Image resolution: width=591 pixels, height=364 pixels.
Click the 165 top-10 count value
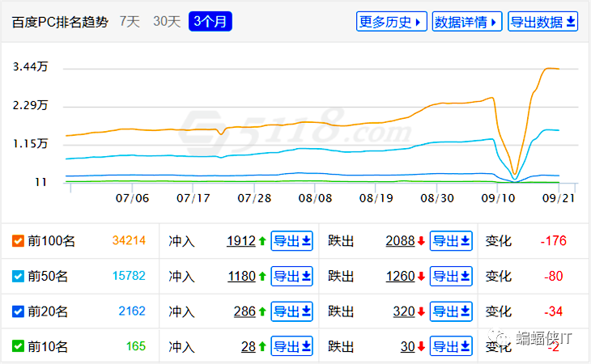coord(136,346)
